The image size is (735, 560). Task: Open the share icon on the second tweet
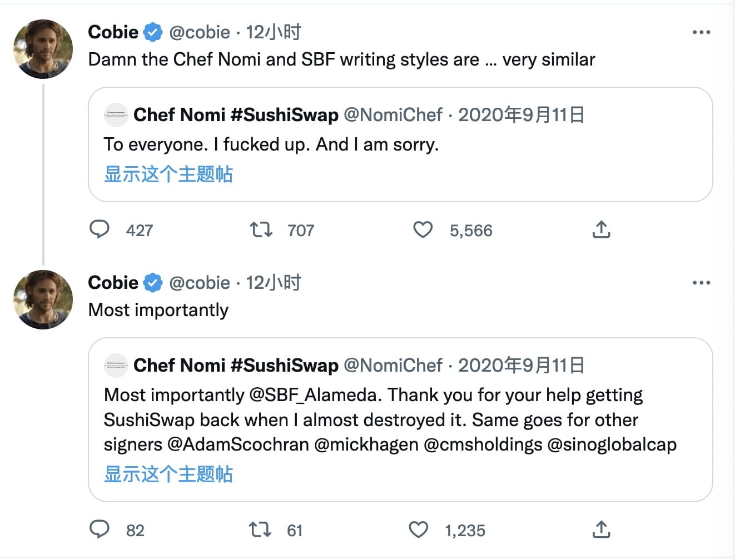tap(601, 529)
